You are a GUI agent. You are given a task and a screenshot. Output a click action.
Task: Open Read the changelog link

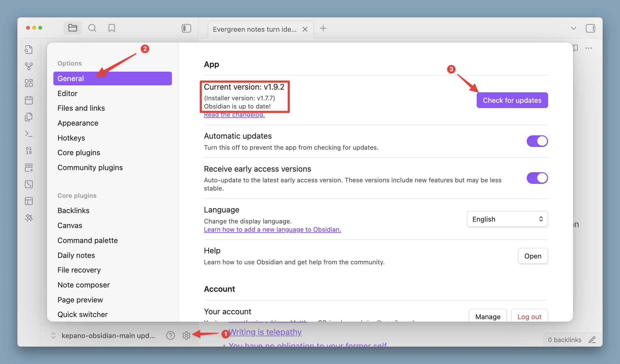[x=234, y=115]
